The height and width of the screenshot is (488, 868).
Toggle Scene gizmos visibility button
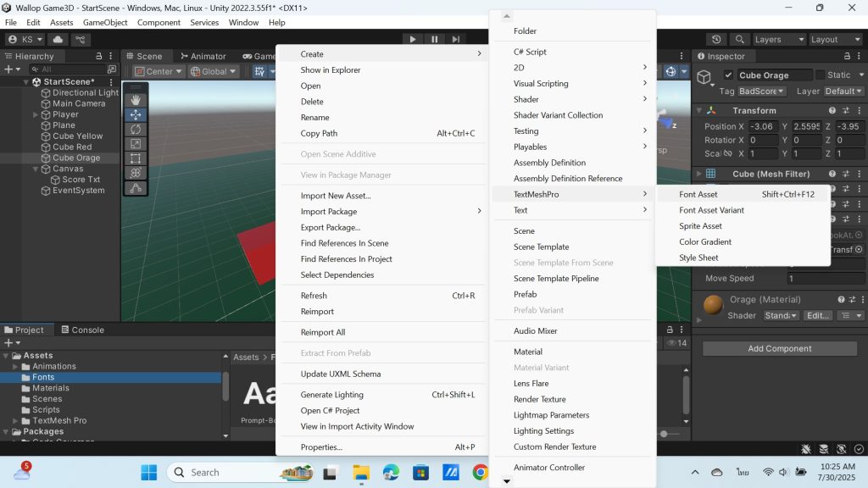tap(671, 71)
